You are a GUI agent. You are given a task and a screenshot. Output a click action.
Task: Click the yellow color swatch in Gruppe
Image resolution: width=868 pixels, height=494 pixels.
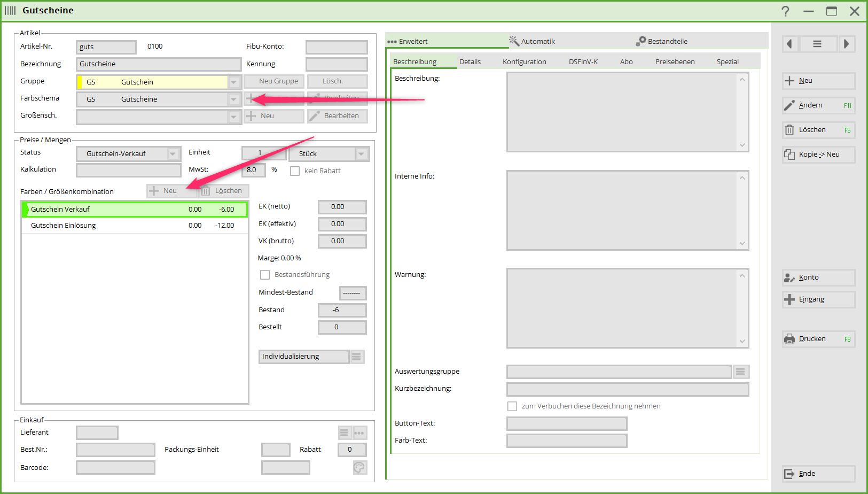[x=80, y=82]
